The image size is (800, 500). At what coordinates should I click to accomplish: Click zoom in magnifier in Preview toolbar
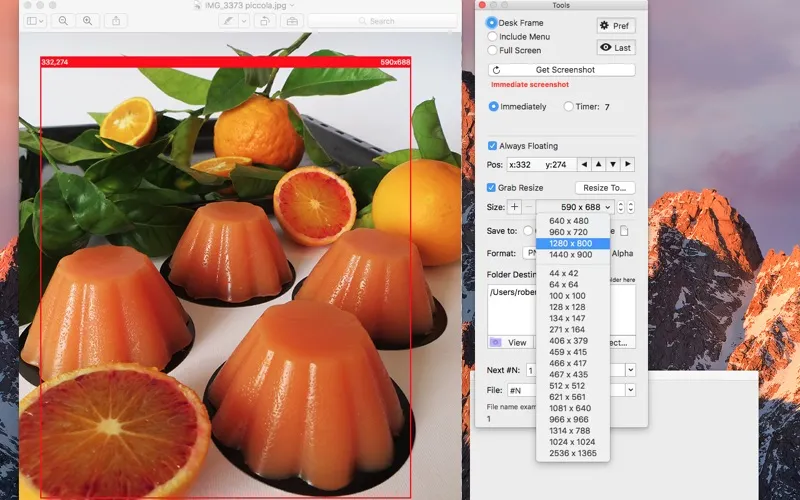point(88,21)
